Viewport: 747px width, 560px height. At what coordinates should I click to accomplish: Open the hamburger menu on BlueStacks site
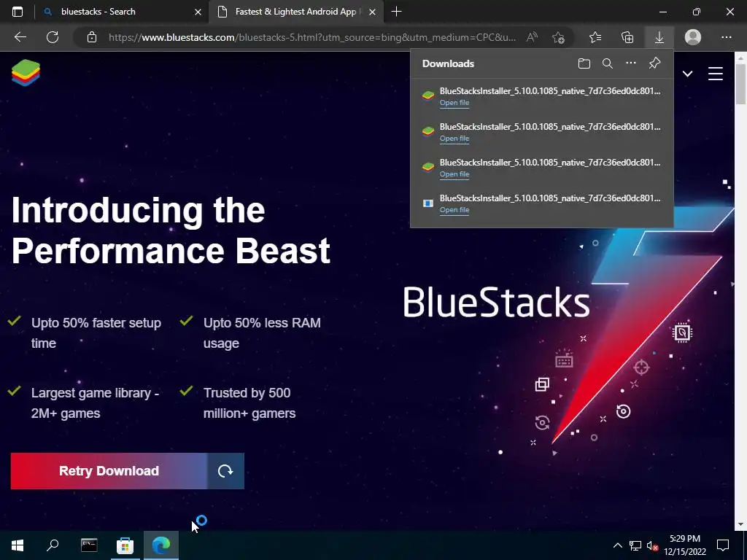tap(715, 74)
